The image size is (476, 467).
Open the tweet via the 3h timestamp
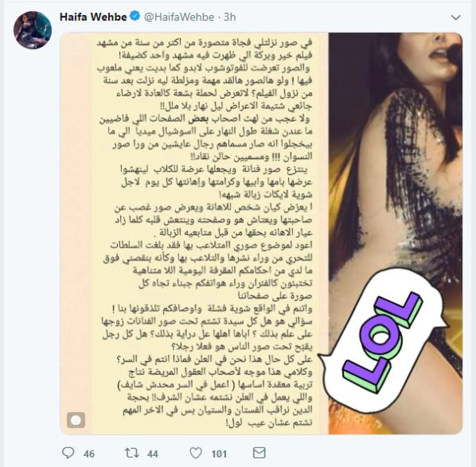pos(230,17)
